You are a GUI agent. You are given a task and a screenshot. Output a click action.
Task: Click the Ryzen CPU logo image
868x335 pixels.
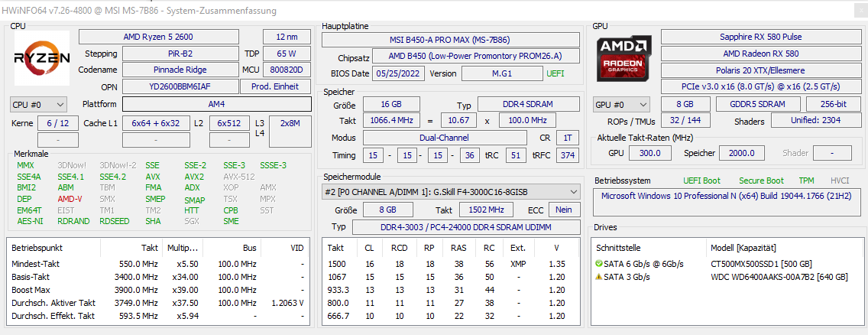[42, 57]
